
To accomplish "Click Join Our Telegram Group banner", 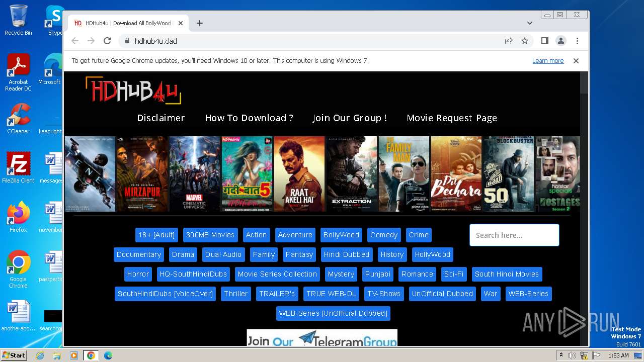I will (322, 338).
